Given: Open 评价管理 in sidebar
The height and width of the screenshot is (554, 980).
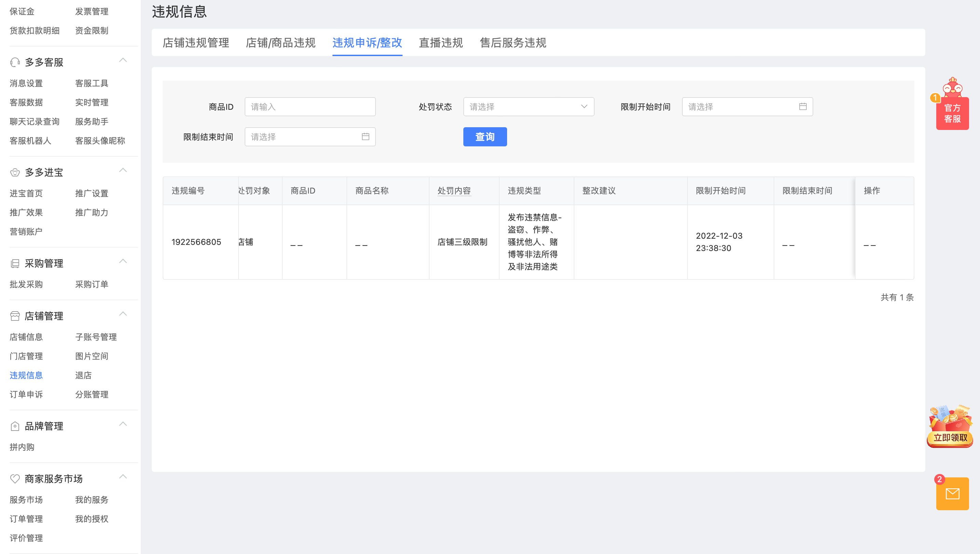Looking at the screenshot, I should (x=26, y=538).
